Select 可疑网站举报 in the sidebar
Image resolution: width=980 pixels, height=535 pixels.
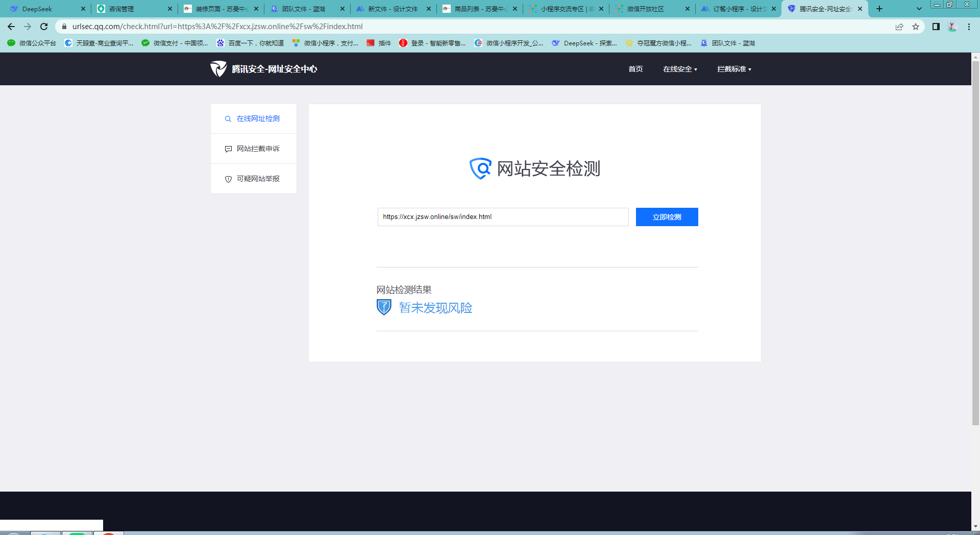254,179
